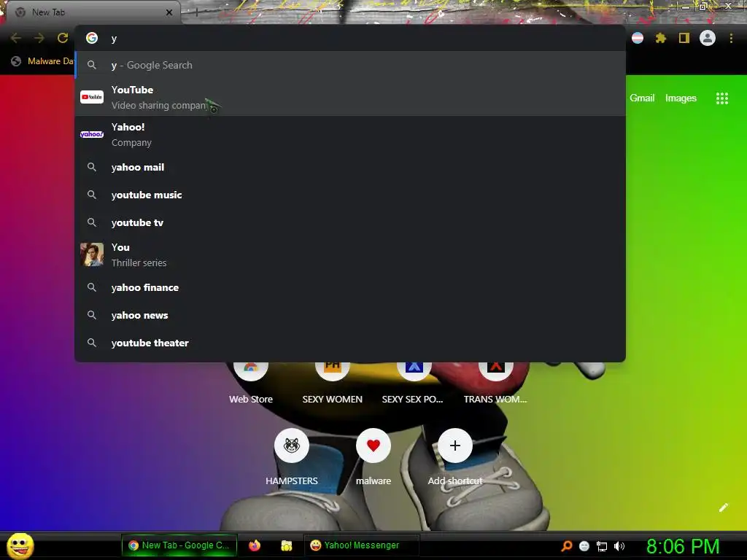Select the 'y - Google Search' suggestion
747x560 pixels.
[x=350, y=65]
